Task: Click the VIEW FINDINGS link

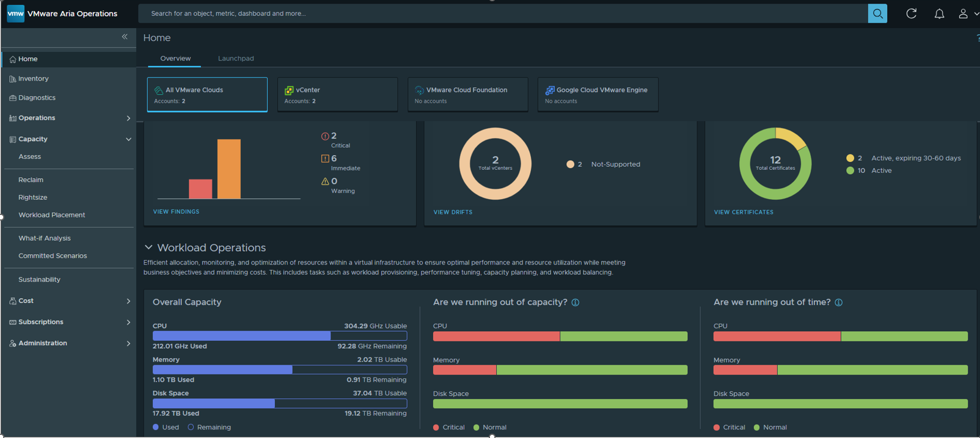Action: point(176,212)
